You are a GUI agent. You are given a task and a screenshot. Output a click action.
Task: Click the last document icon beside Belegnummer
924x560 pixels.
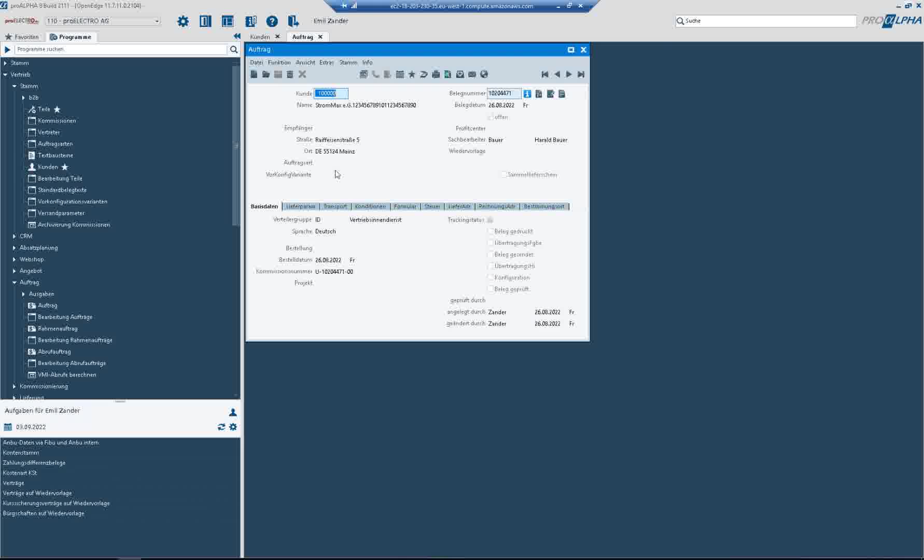[562, 94]
